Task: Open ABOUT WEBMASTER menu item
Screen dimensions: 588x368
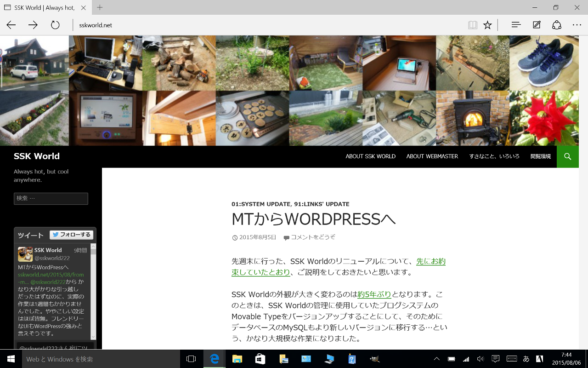Action: (x=432, y=156)
